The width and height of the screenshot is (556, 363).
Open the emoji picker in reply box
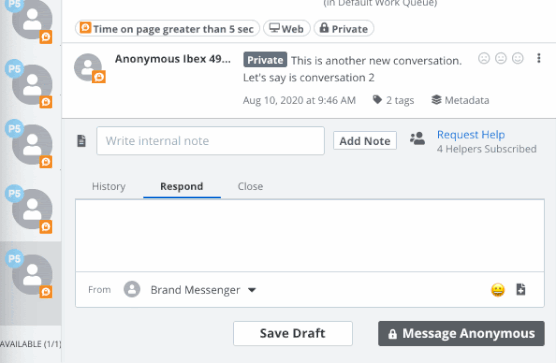point(498,290)
